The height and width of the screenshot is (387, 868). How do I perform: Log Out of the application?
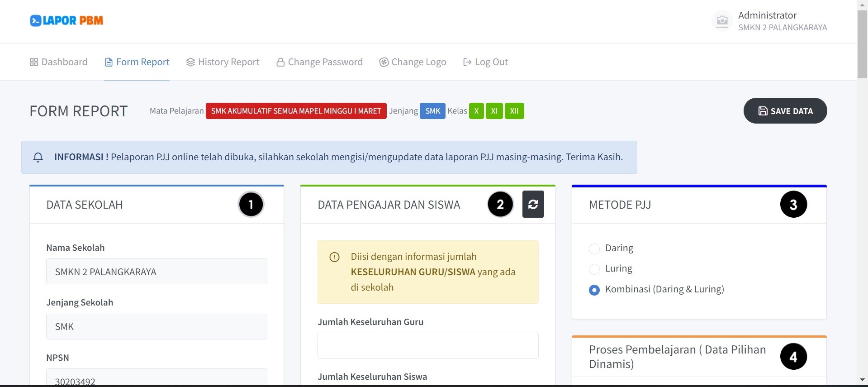coord(485,62)
